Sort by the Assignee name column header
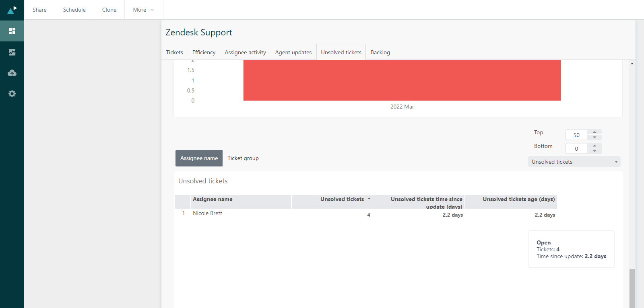Image resolution: width=644 pixels, height=308 pixels. [x=241, y=202]
